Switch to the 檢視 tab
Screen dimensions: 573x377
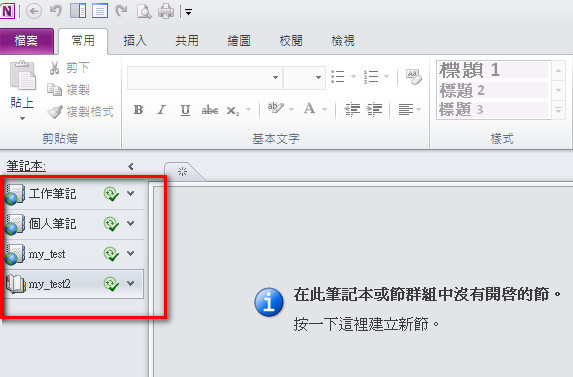(x=343, y=41)
